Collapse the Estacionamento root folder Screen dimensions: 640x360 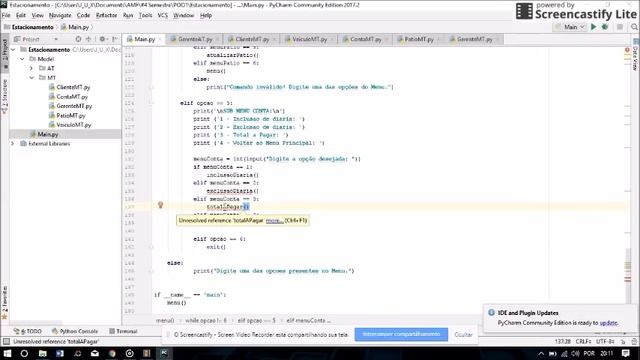point(13,49)
